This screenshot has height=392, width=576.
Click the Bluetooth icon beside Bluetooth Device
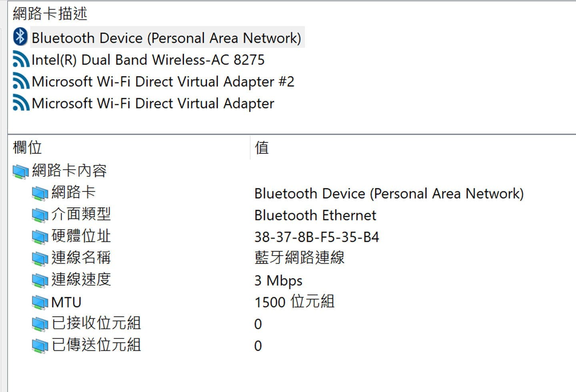[x=20, y=37]
